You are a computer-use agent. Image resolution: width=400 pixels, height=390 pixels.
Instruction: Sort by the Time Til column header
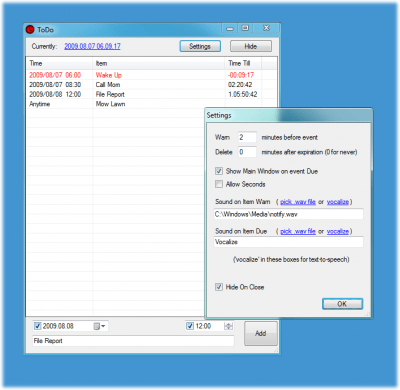pos(243,63)
